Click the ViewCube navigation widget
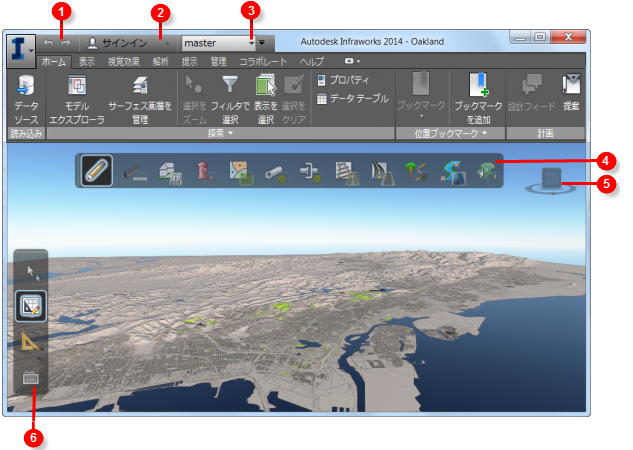 (x=551, y=180)
